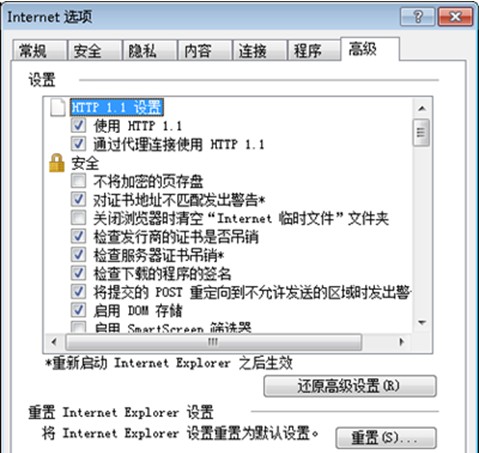The width and height of the screenshot is (479, 453).
Task: Select the 安全 category heading
Action: [x=85, y=163]
